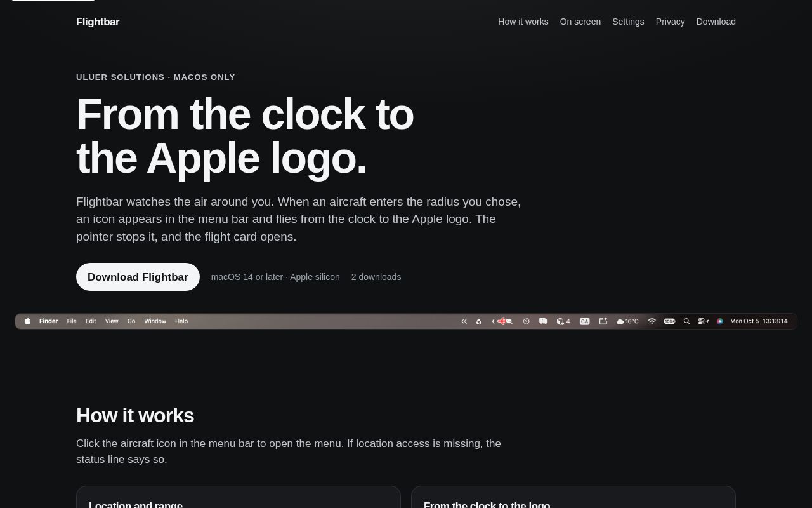Image resolution: width=812 pixels, height=508 pixels.
Task: Click the "ULUER SOLUTIONS · MACOS ONLY" label
Action: pos(155,77)
